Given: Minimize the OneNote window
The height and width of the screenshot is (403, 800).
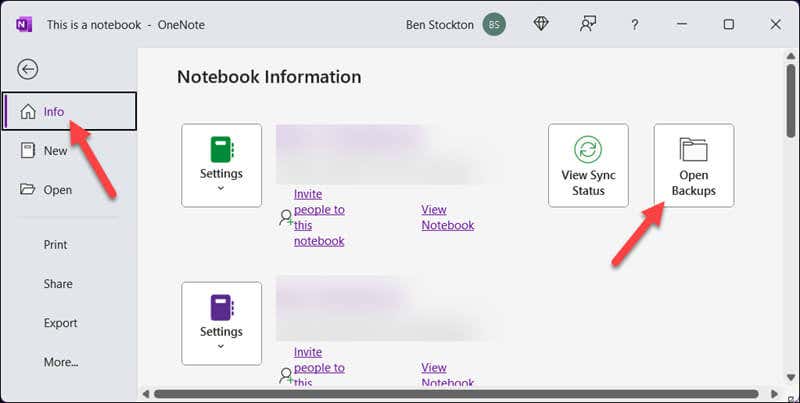Looking at the screenshot, I should (x=682, y=24).
